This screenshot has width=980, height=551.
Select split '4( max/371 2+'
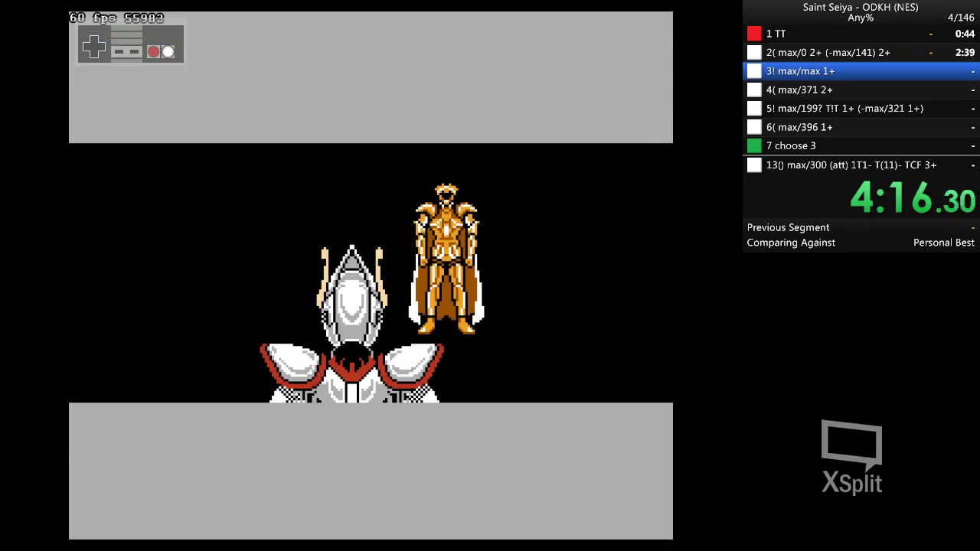pyautogui.click(x=799, y=90)
